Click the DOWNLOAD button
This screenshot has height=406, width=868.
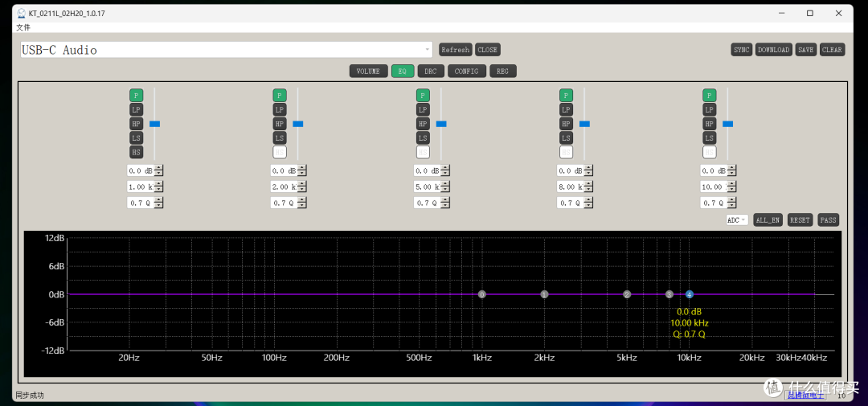click(x=773, y=50)
